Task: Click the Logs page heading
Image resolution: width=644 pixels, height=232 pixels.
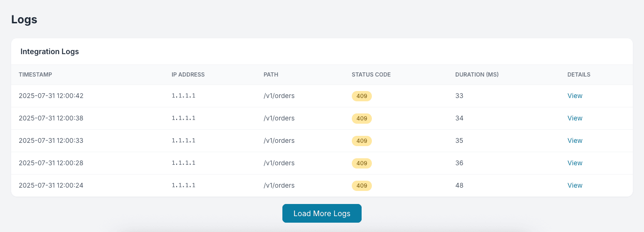Action: (24, 20)
